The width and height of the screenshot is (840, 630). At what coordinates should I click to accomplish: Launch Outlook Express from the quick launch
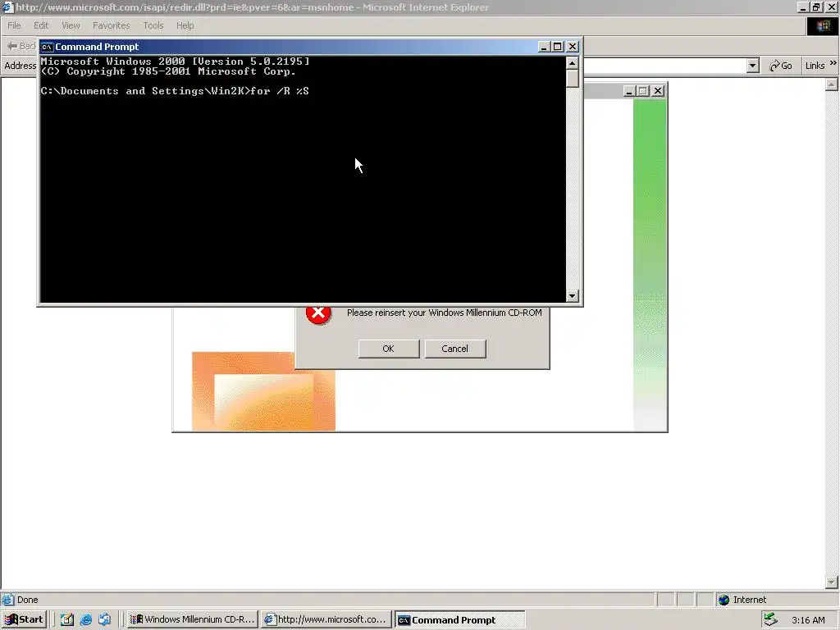tap(104, 620)
